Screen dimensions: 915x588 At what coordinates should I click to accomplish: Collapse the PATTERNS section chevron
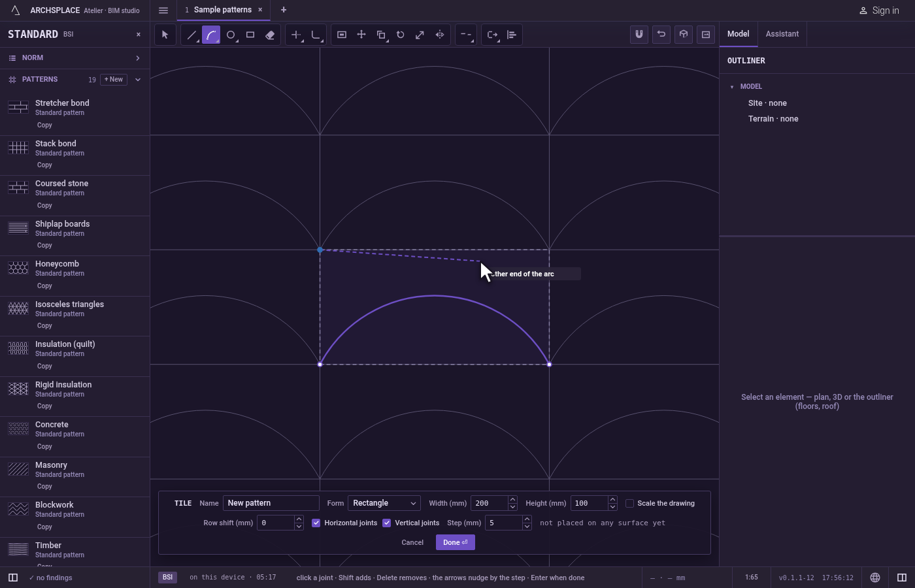pyautogui.click(x=138, y=80)
